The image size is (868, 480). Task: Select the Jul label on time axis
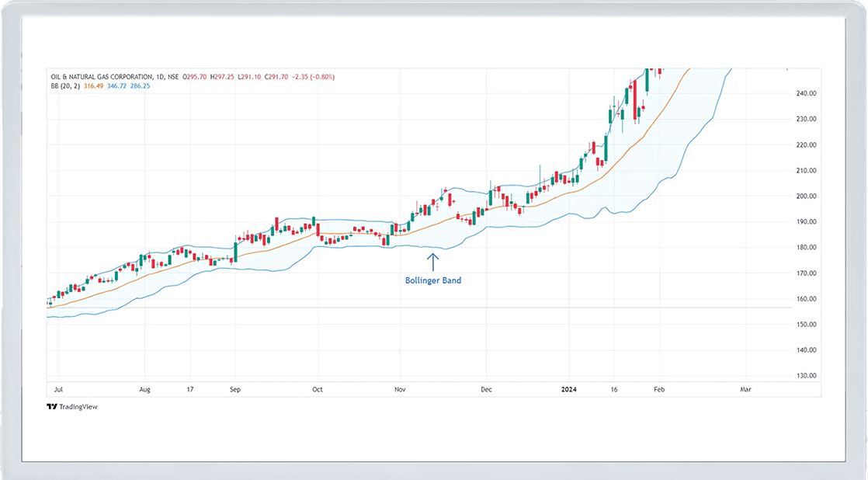59,388
